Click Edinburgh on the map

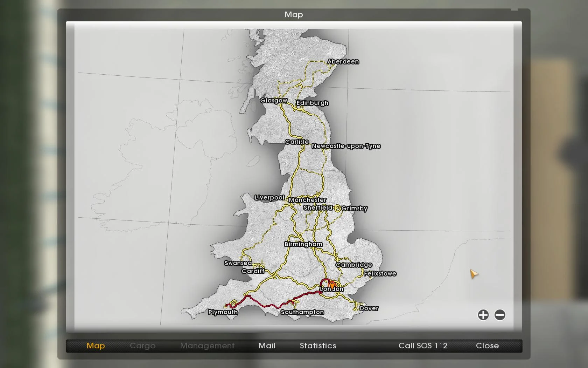[x=313, y=103]
